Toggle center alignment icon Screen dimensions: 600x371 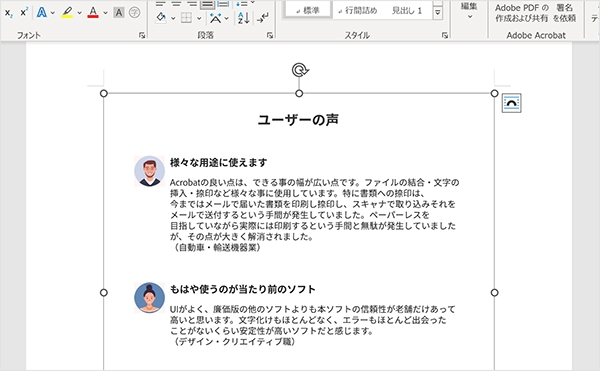coord(176,4)
